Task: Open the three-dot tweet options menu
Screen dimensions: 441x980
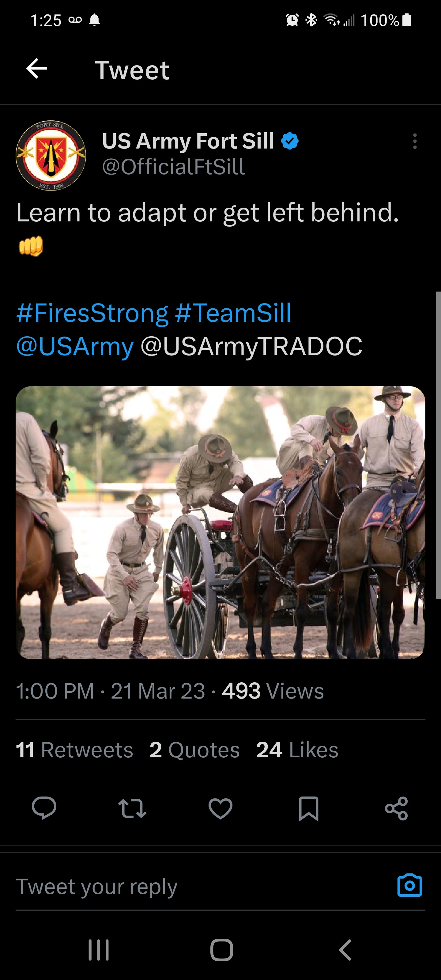Action: (415, 141)
